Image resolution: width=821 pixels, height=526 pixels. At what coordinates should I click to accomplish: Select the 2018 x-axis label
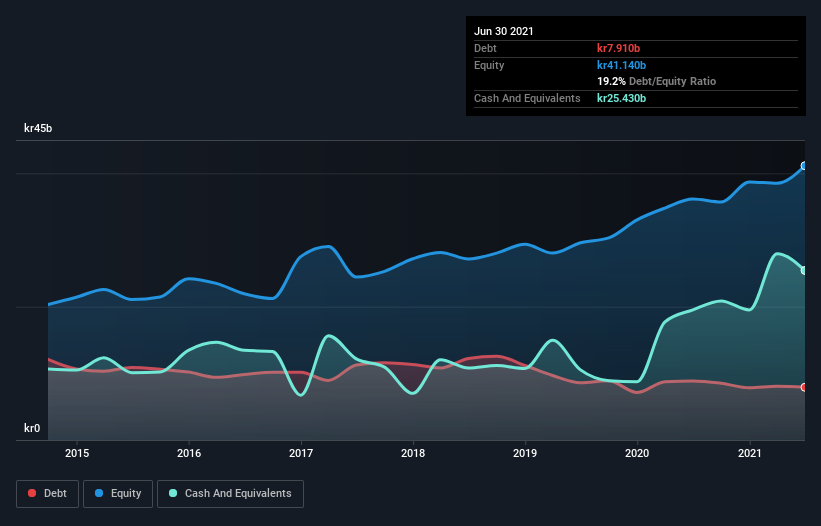click(x=413, y=453)
